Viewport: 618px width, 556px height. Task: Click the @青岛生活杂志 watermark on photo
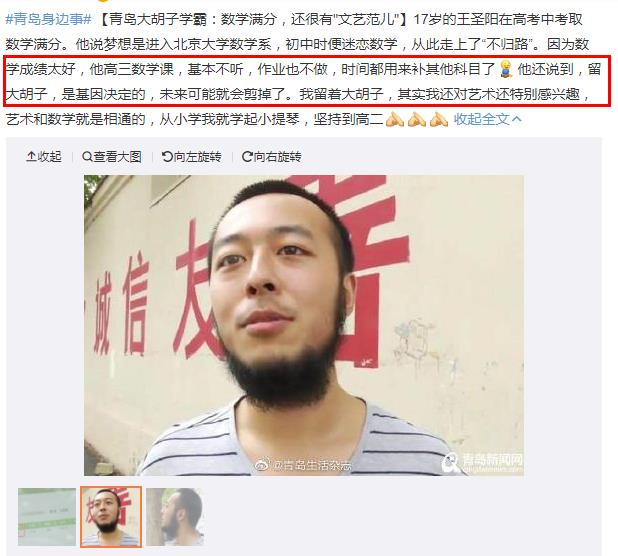coord(304,465)
